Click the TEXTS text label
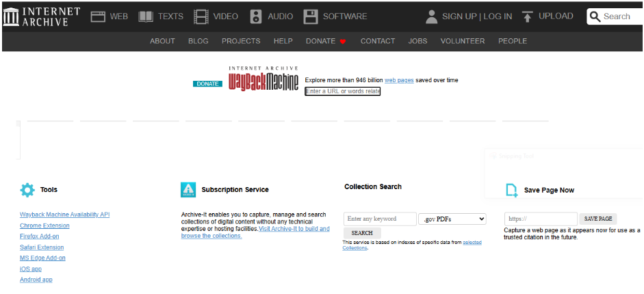Viewport: 644px width, 294px height. click(171, 16)
